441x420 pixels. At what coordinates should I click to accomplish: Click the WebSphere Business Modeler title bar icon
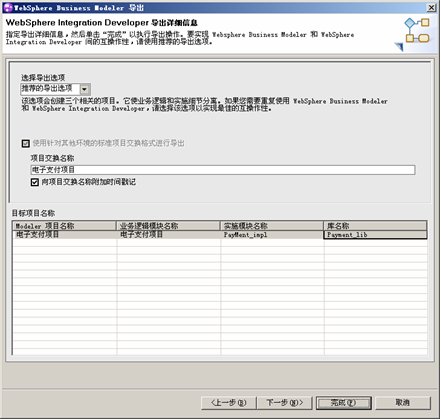tap(8, 7)
